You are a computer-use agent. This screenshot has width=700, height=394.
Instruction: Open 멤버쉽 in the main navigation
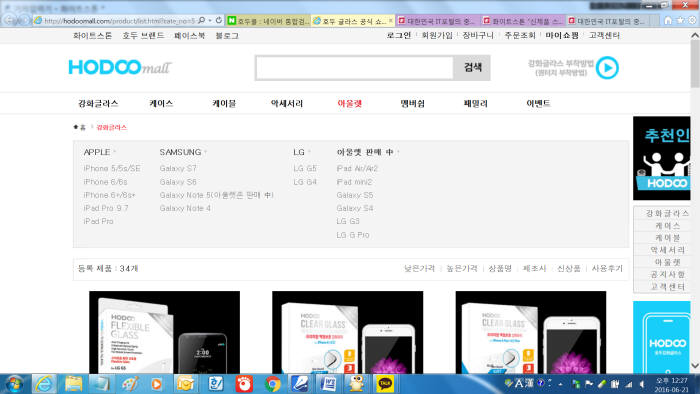pyautogui.click(x=412, y=104)
